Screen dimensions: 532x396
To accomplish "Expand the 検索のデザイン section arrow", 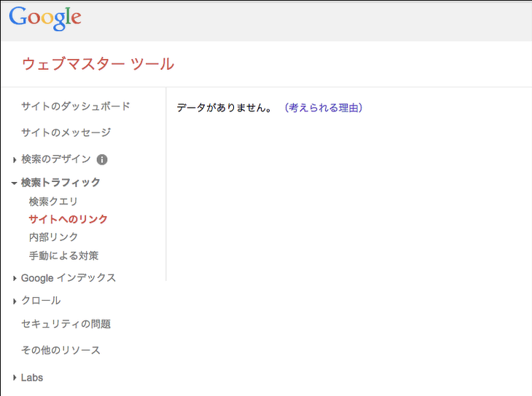I will [x=15, y=159].
